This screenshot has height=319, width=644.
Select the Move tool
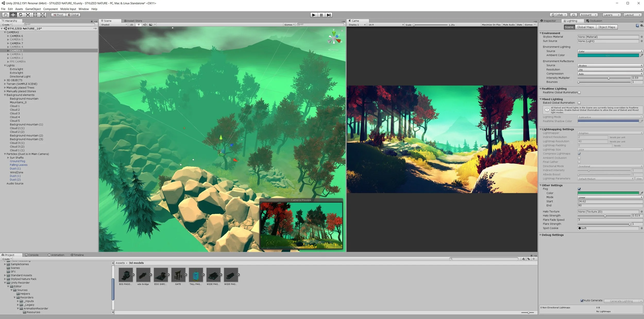[x=13, y=15]
